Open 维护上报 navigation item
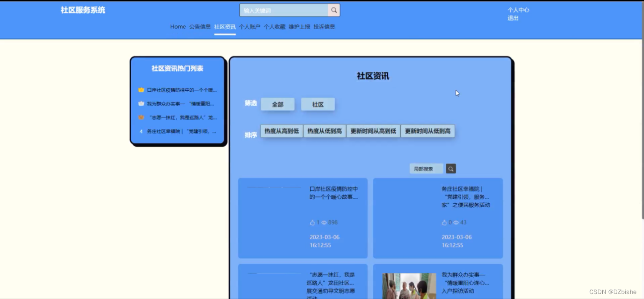Image resolution: width=644 pixels, height=299 pixels. pyautogui.click(x=299, y=27)
